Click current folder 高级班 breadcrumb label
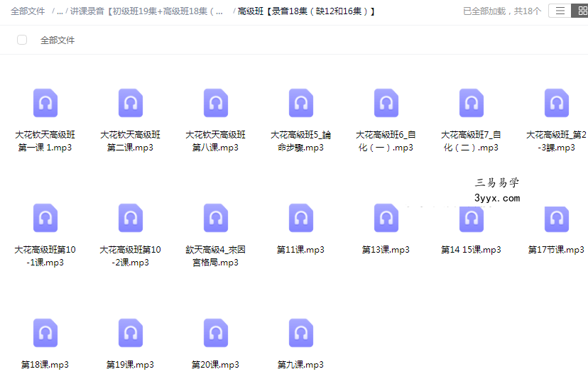588x379 pixels. tap(306, 11)
